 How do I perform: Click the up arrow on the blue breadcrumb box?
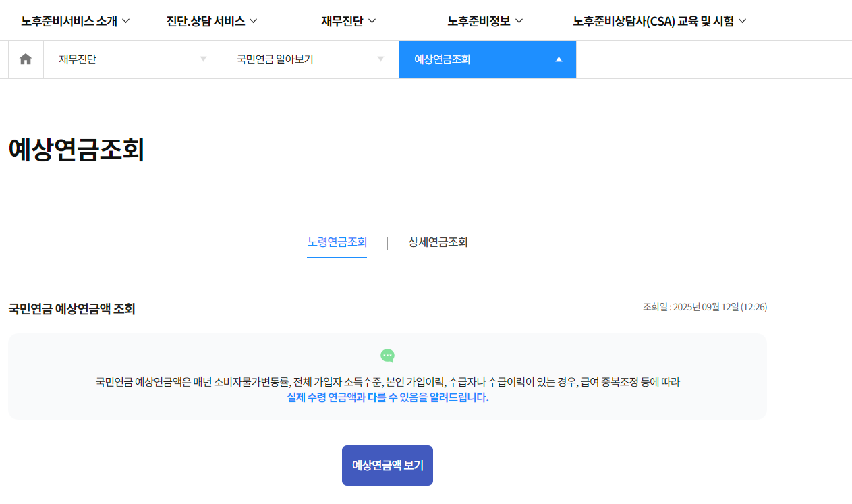(x=559, y=59)
